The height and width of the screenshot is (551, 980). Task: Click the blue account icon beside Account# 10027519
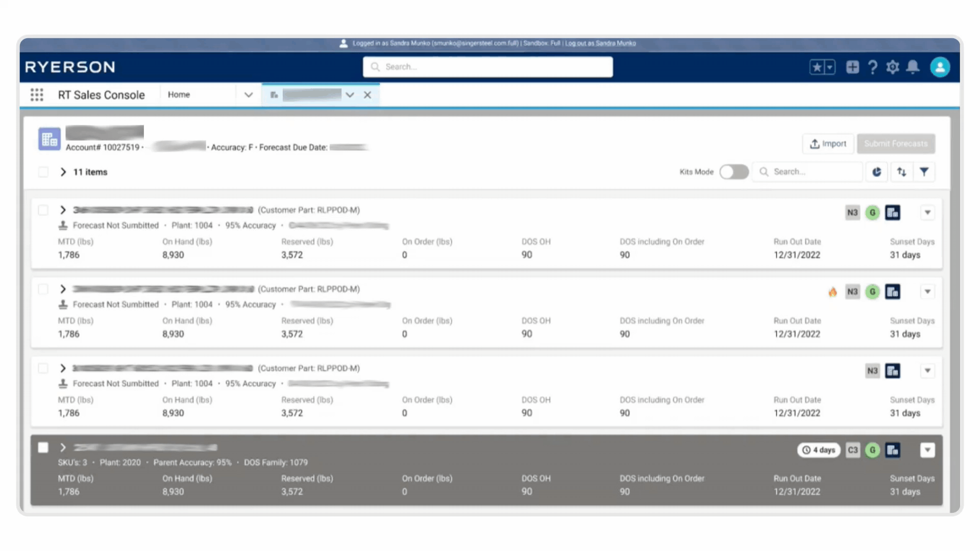50,139
